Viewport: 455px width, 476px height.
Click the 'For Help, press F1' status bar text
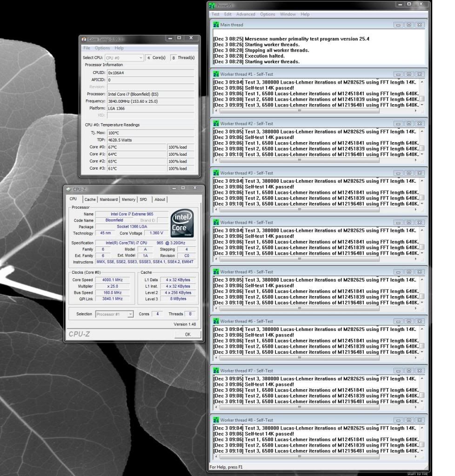pyautogui.click(x=226, y=467)
